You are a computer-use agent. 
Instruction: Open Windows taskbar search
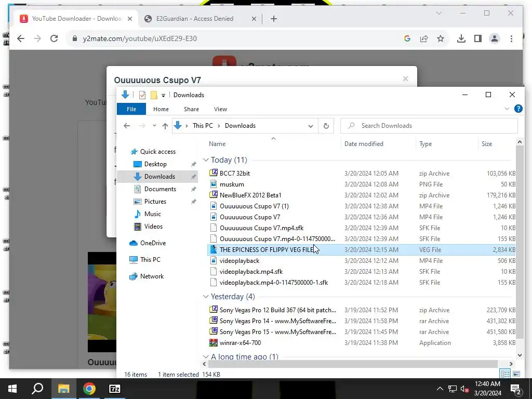(x=37, y=389)
